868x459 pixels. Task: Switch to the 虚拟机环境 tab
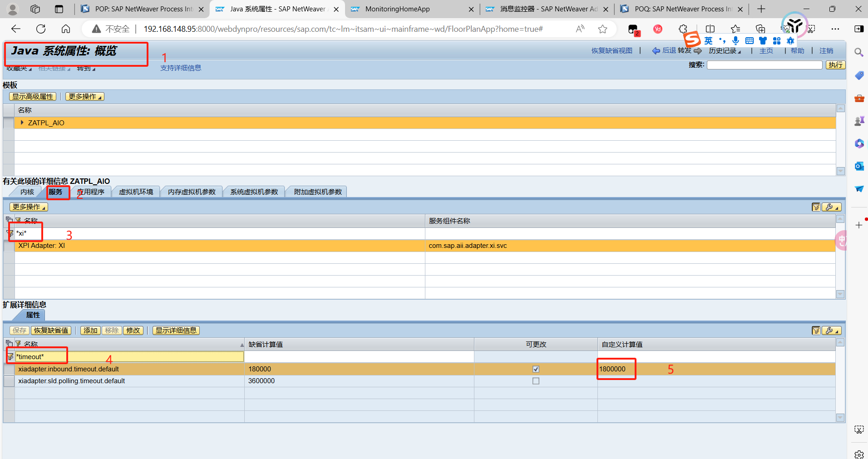coord(136,192)
